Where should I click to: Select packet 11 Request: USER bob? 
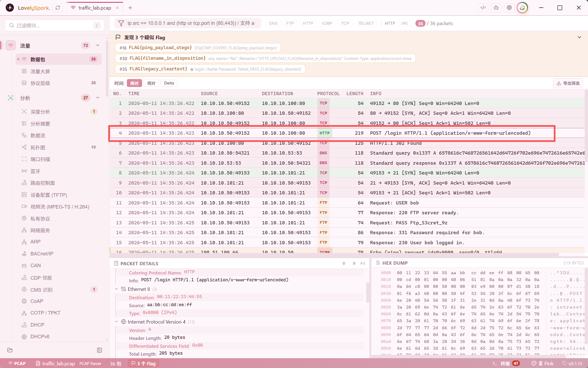[347, 203]
